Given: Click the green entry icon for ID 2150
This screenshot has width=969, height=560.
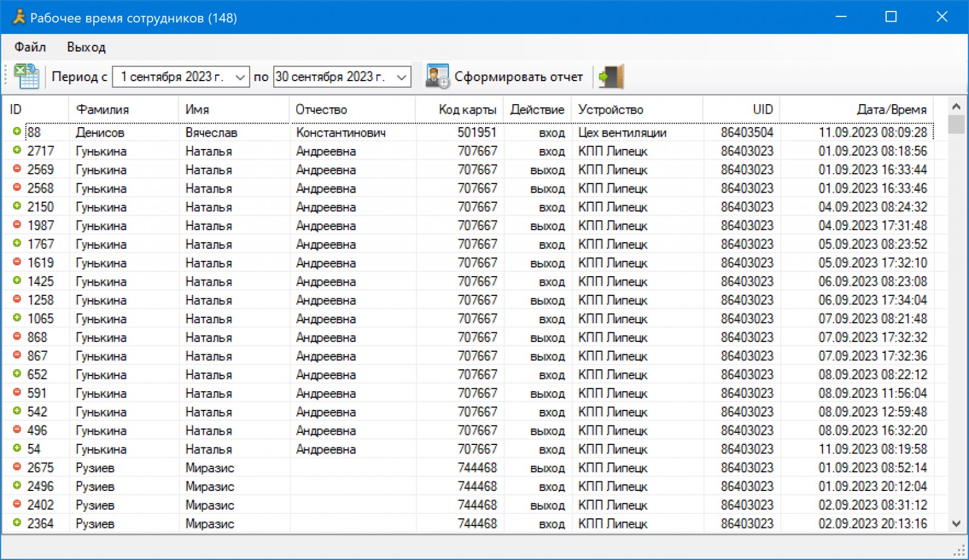Looking at the screenshot, I should (x=17, y=206).
